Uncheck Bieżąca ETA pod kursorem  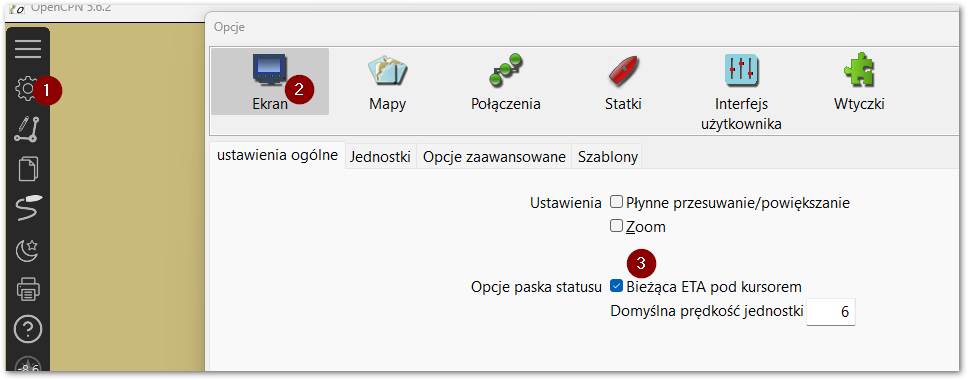(616, 286)
